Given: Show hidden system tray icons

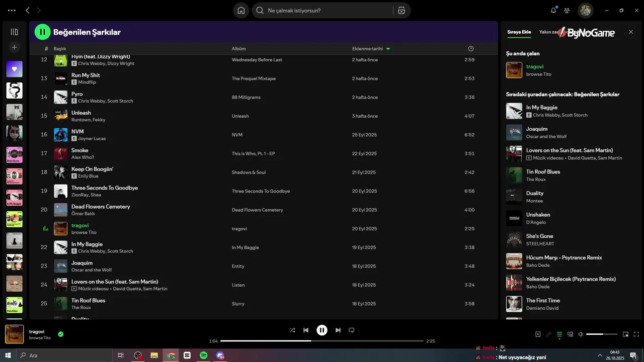Looking at the screenshot, I should pyautogui.click(x=600, y=355).
